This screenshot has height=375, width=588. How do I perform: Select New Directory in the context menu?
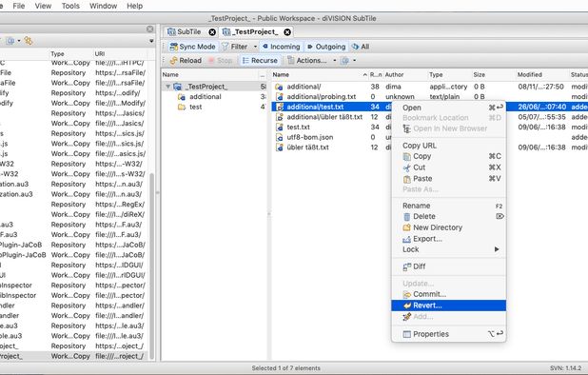click(448, 227)
